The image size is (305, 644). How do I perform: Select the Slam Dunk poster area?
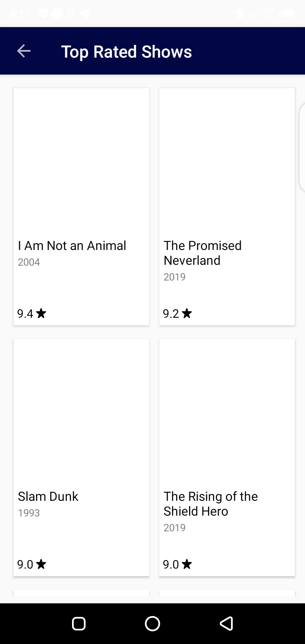[81, 412]
